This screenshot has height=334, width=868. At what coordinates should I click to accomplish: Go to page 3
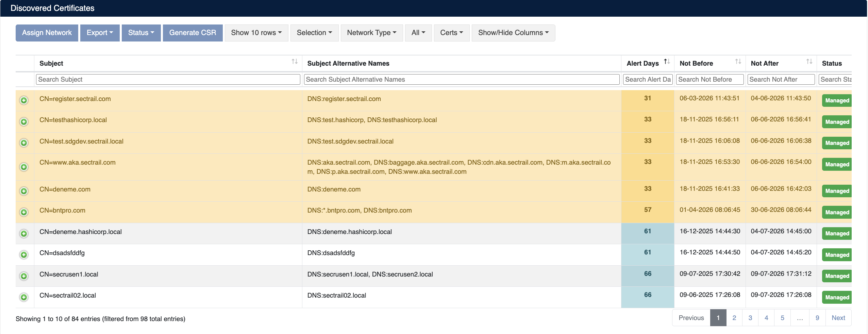(x=750, y=318)
